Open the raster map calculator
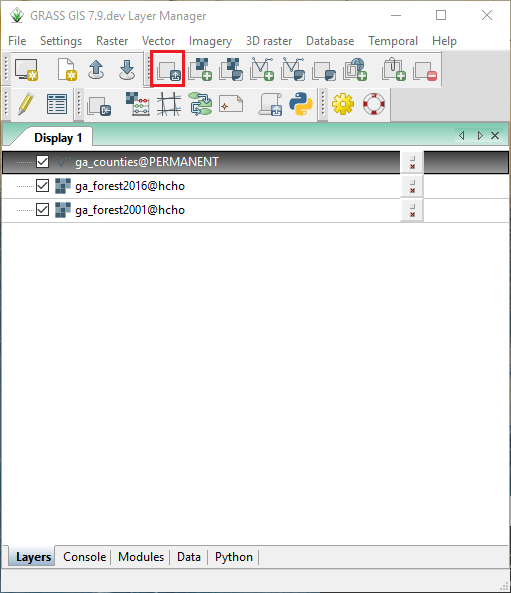Image resolution: width=511 pixels, height=593 pixels. (x=137, y=104)
